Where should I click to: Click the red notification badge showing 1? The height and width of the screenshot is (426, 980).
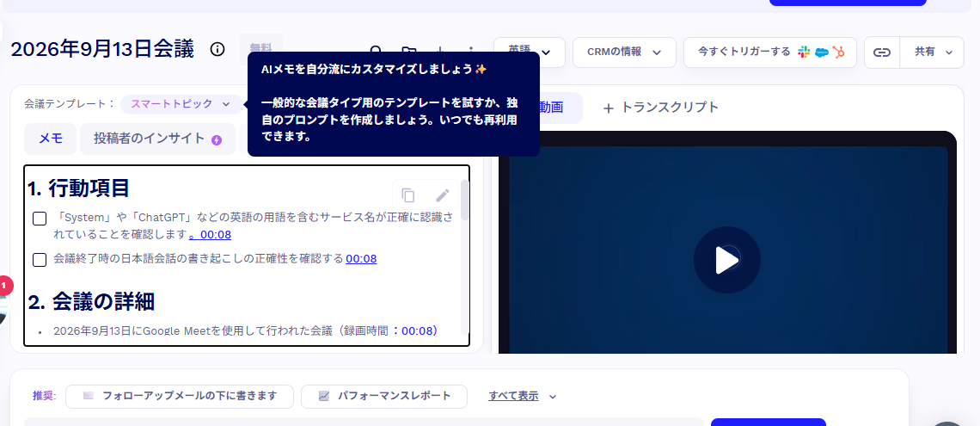click(x=3, y=286)
